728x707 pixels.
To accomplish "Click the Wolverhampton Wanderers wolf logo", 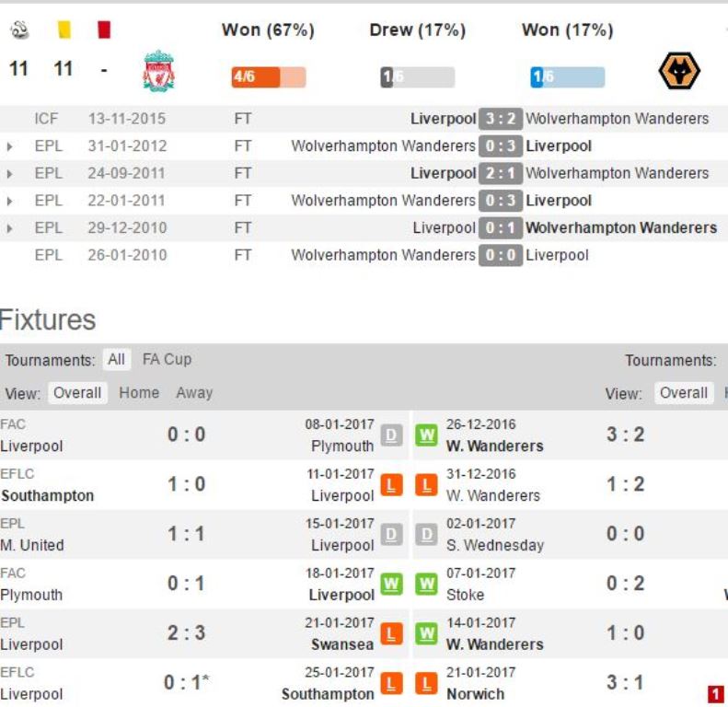I will click(679, 71).
